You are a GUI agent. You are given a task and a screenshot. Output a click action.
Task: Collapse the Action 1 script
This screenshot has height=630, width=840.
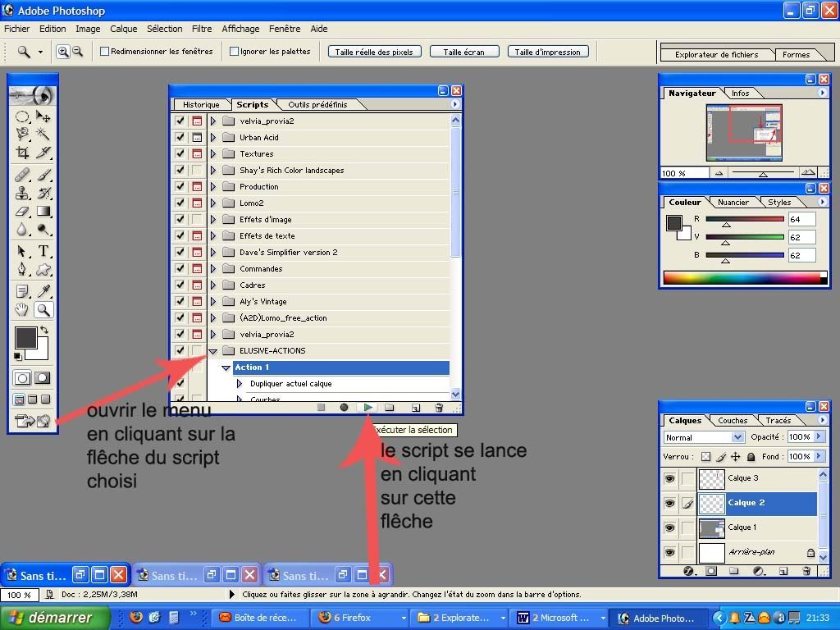(226, 368)
